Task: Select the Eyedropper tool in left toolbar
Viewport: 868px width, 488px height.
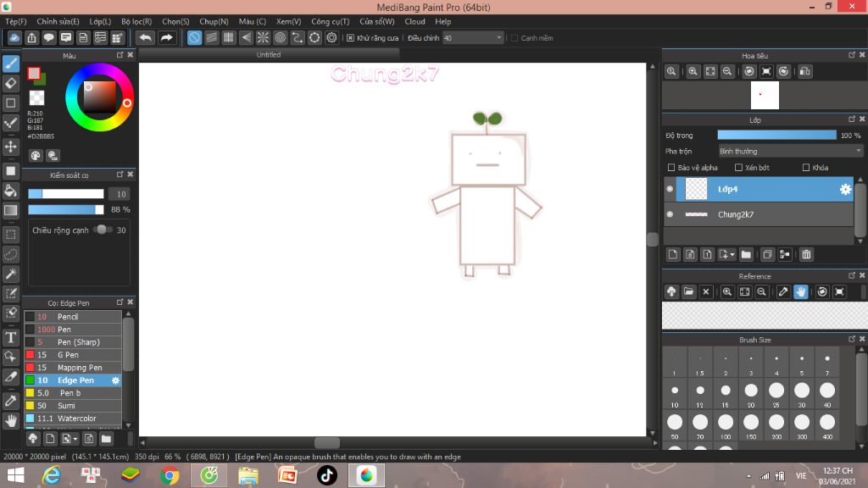Action: tap(11, 401)
